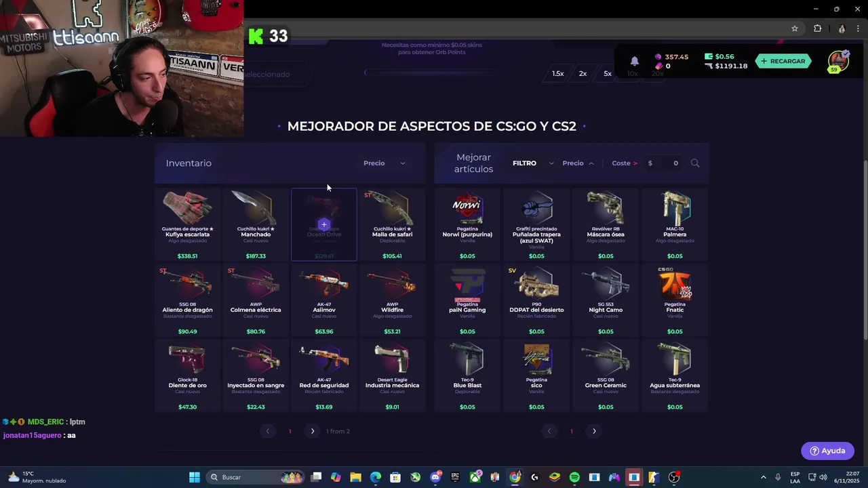Click the cost value input field

[664, 163]
